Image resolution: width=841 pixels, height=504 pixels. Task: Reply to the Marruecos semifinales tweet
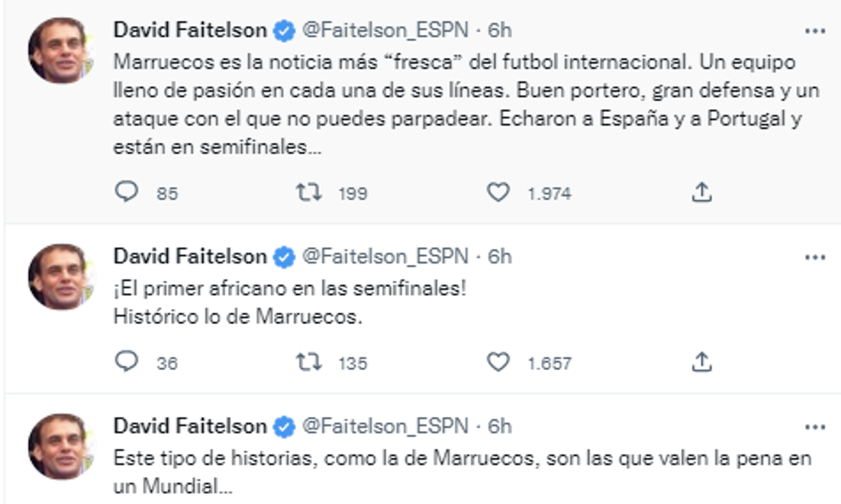pyautogui.click(x=128, y=194)
